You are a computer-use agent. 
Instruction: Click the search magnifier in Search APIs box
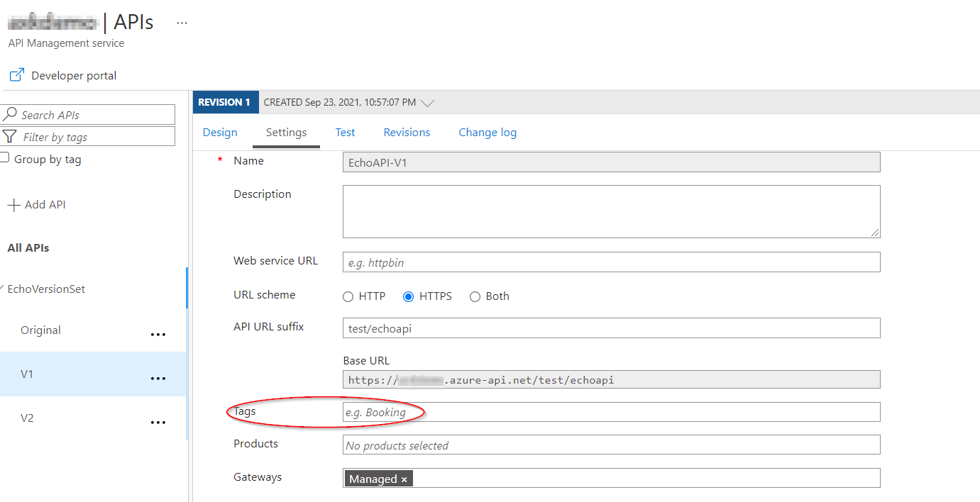pyautogui.click(x=12, y=114)
